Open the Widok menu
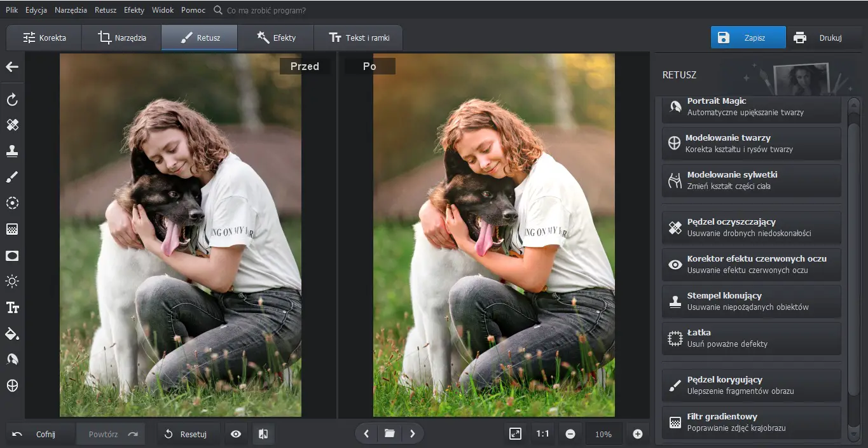The height and width of the screenshot is (448, 868). click(x=162, y=10)
